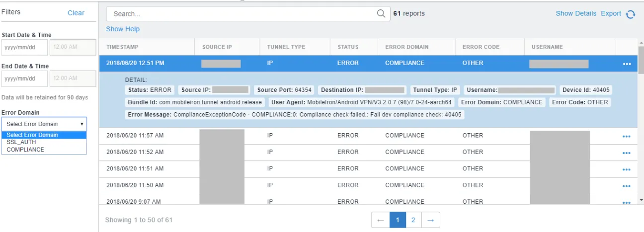Open ellipsis menu for 11:52 AM row
The height and width of the screenshot is (232, 644).
point(626,153)
